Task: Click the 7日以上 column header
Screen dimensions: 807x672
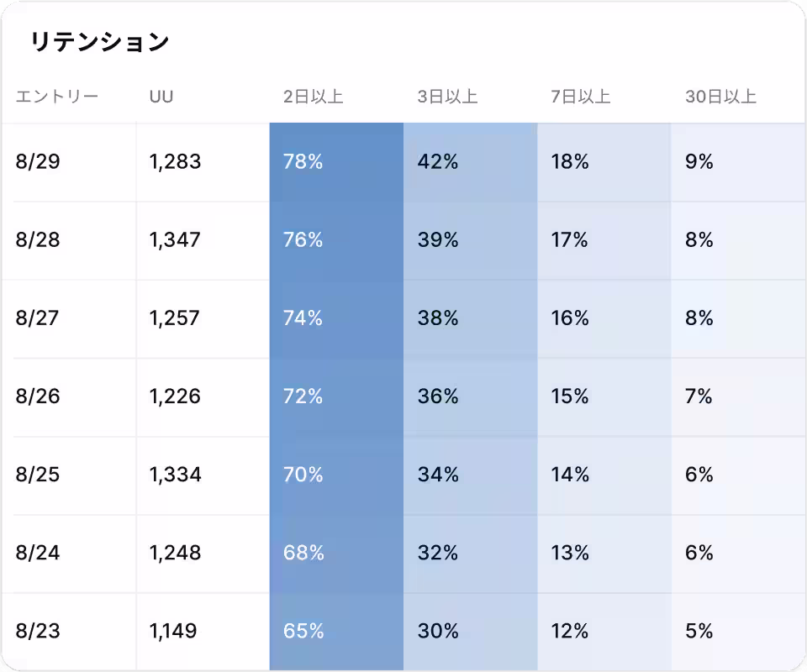Action: [581, 97]
